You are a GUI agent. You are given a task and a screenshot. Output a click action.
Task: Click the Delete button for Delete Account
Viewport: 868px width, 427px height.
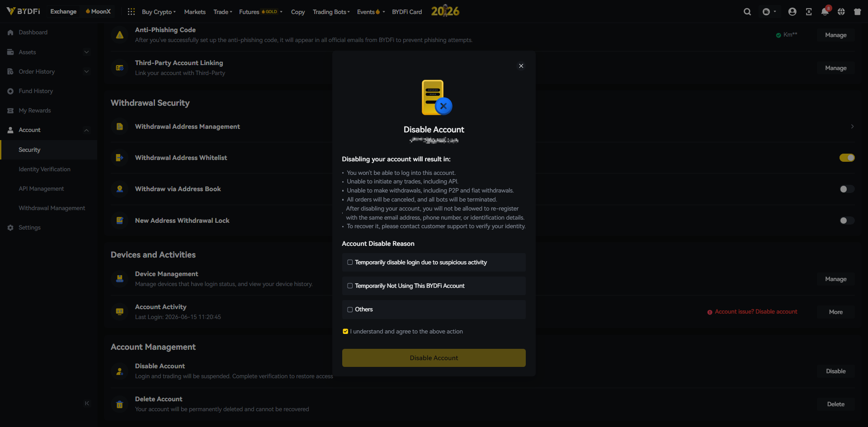click(x=836, y=404)
